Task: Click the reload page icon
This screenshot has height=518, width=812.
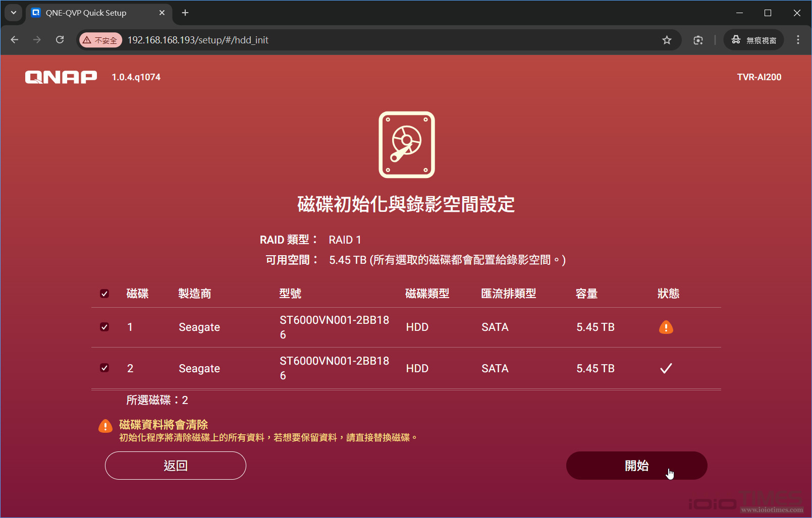Action: point(60,39)
